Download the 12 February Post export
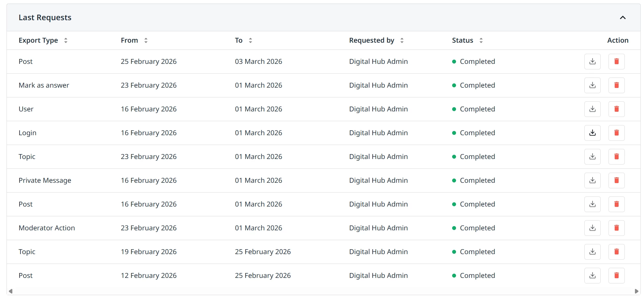 click(592, 276)
